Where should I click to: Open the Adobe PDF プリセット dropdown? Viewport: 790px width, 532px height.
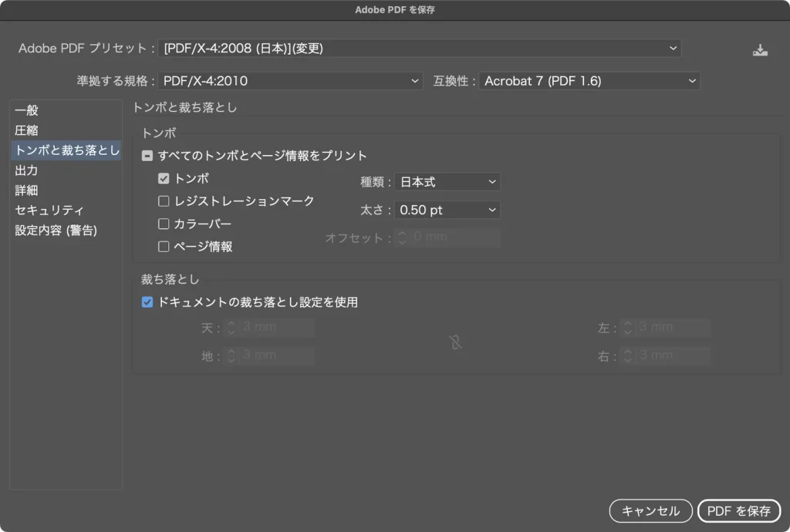pyautogui.click(x=420, y=49)
